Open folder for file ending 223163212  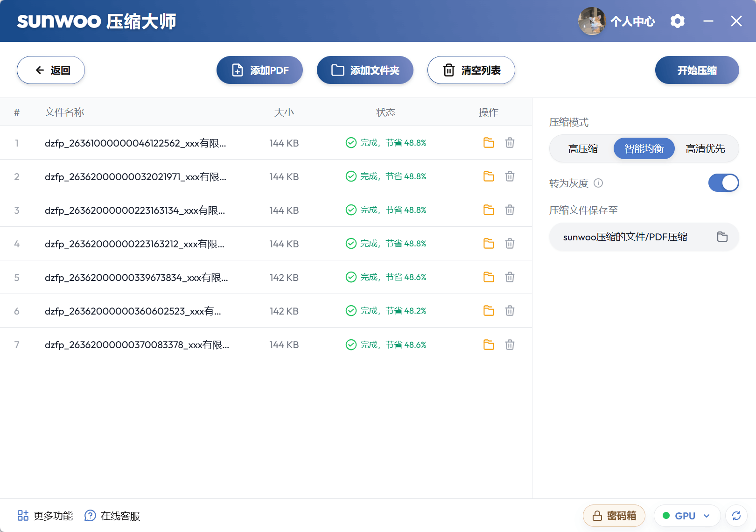pos(489,244)
